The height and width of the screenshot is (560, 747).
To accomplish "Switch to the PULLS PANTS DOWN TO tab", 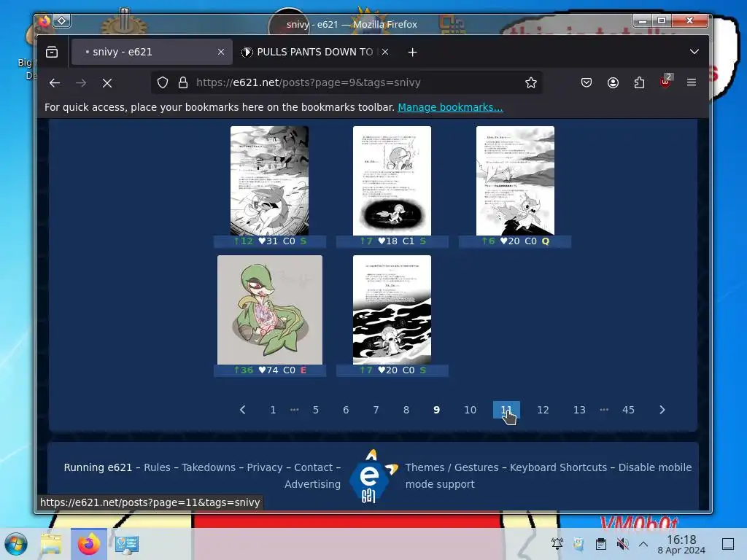I will click(x=314, y=52).
